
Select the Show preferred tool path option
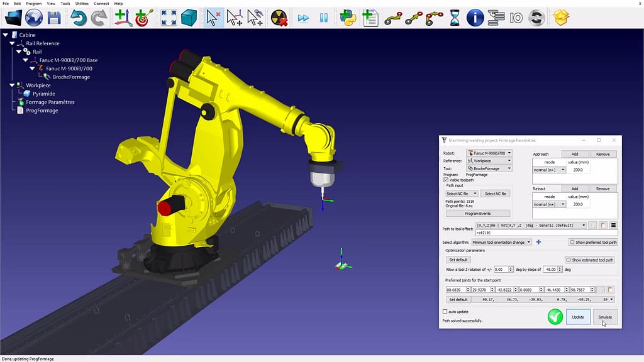click(572, 242)
